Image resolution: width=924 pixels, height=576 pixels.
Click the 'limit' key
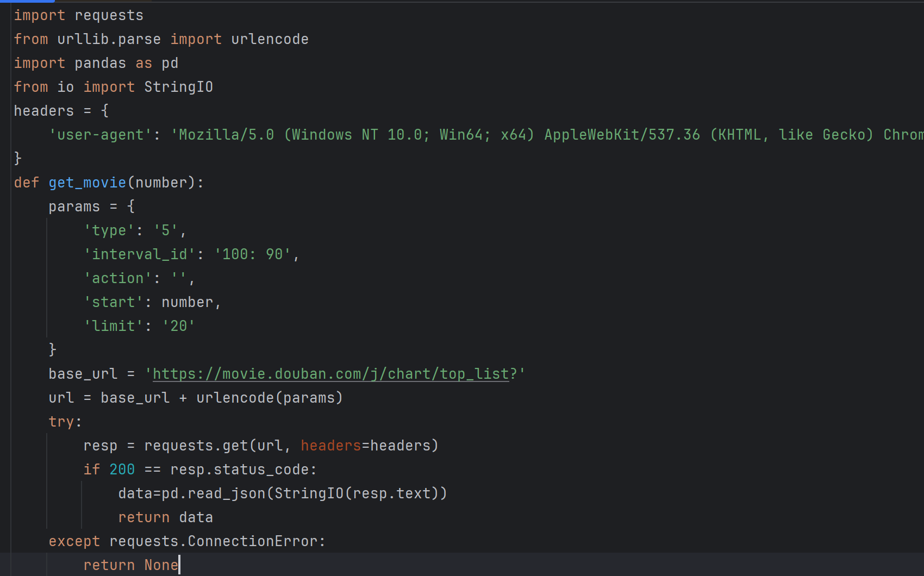[x=114, y=326]
